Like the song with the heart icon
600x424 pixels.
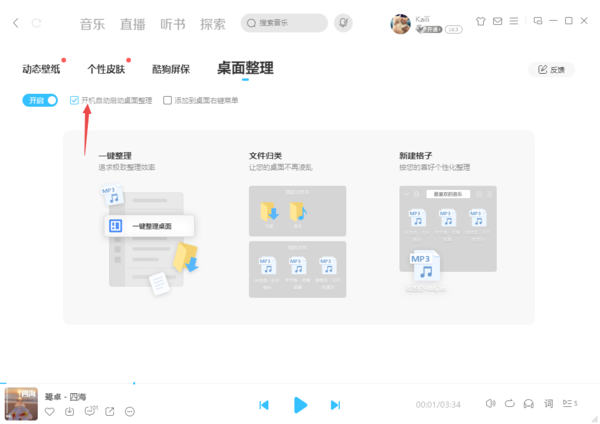click(50, 412)
